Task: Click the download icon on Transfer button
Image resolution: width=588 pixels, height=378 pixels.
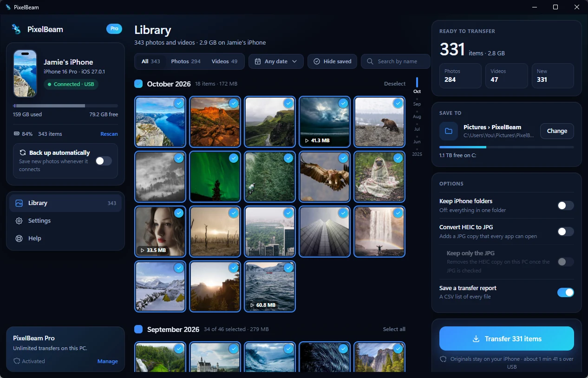Action: click(x=476, y=339)
